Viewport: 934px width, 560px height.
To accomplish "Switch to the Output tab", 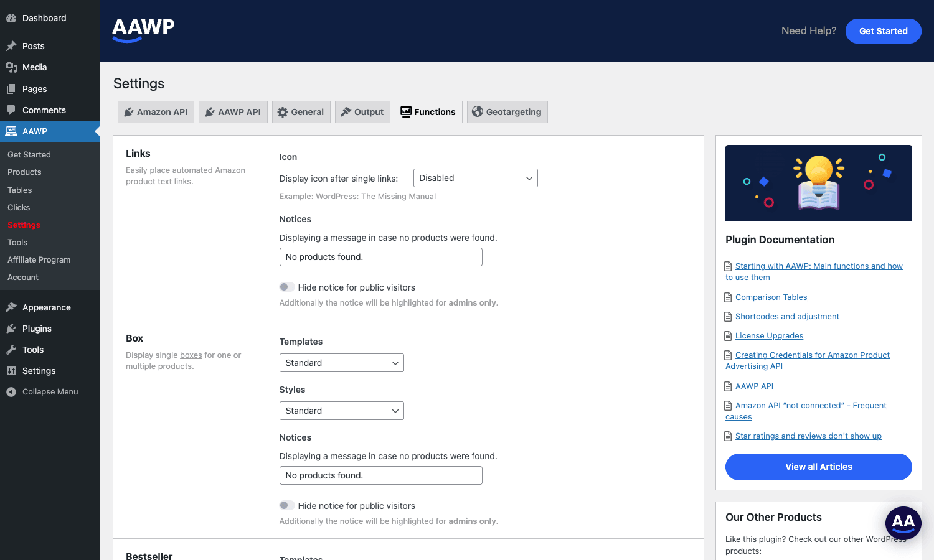I will pyautogui.click(x=363, y=112).
